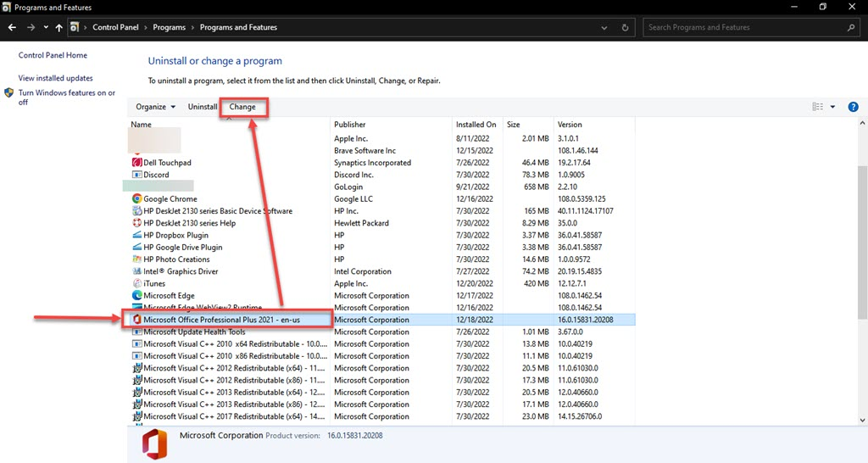Click version 108.0.5359.125 cell
This screenshot has height=463, width=868.
click(581, 198)
